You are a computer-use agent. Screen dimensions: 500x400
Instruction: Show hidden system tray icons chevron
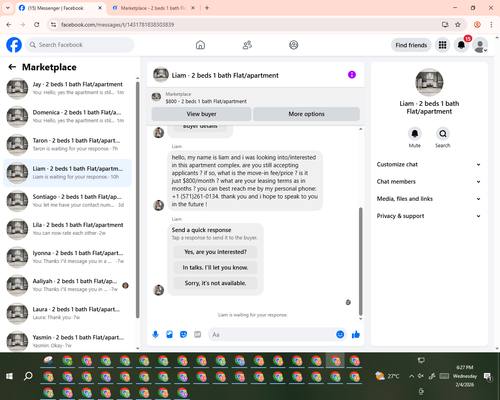tap(412, 376)
